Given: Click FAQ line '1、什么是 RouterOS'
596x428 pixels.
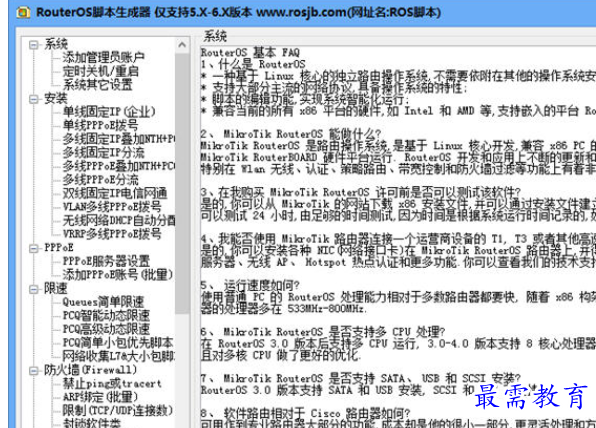Looking at the screenshot, I should coord(253,64).
